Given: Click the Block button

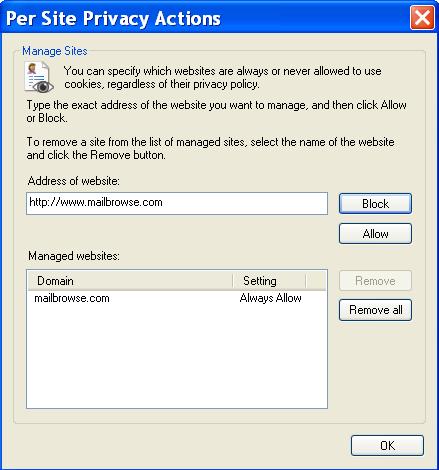Looking at the screenshot, I should (x=375, y=203).
